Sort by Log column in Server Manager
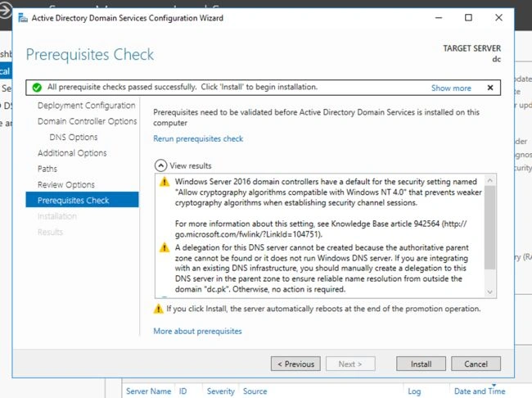This screenshot has height=398, width=532. click(414, 391)
